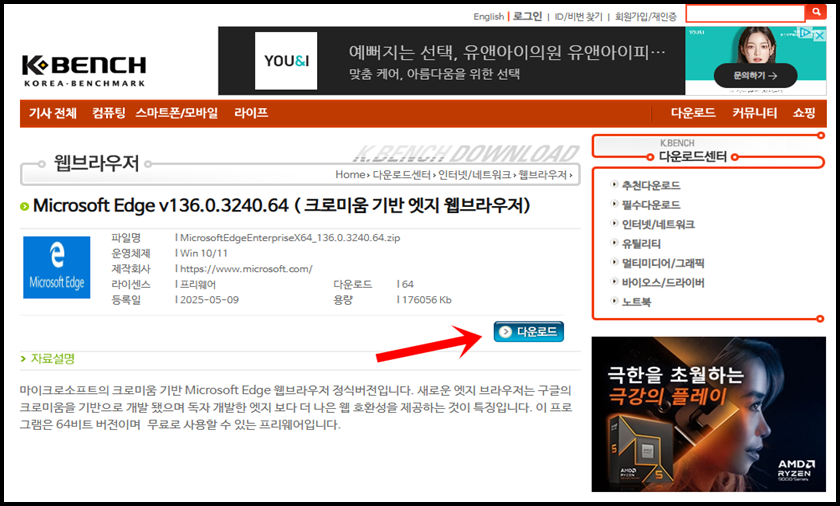
Task: Open 다운로드 nav menu item
Action: [693, 113]
